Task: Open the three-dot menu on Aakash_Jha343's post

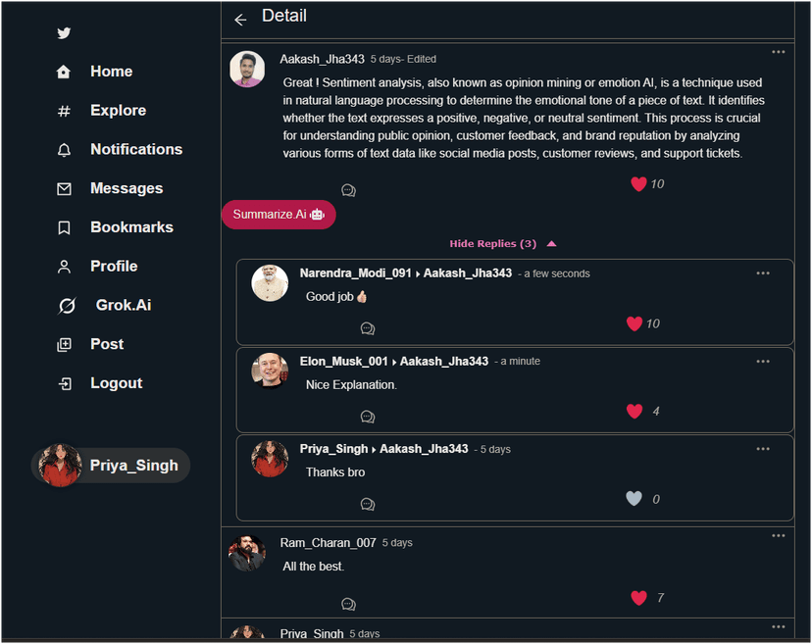Action: [778, 52]
